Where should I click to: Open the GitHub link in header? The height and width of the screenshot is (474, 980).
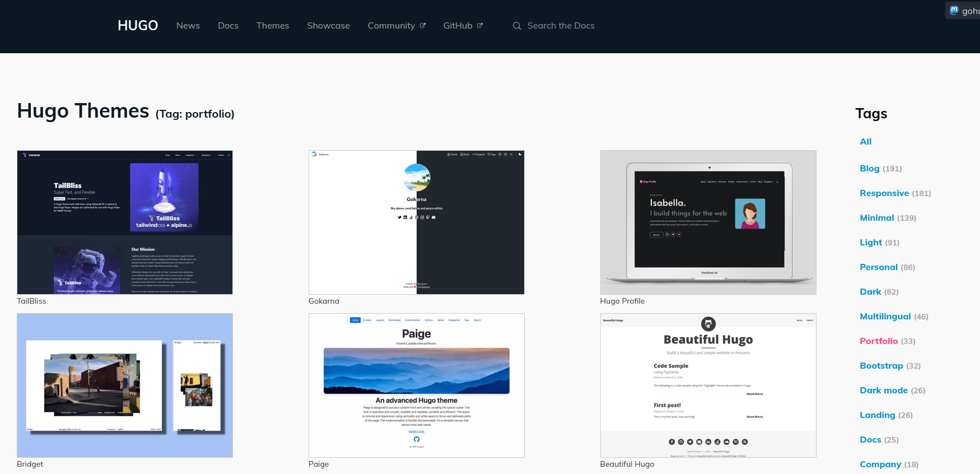(463, 26)
